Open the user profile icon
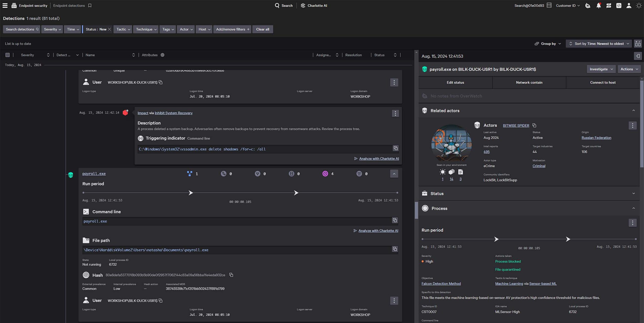 [x=629, y=6]
